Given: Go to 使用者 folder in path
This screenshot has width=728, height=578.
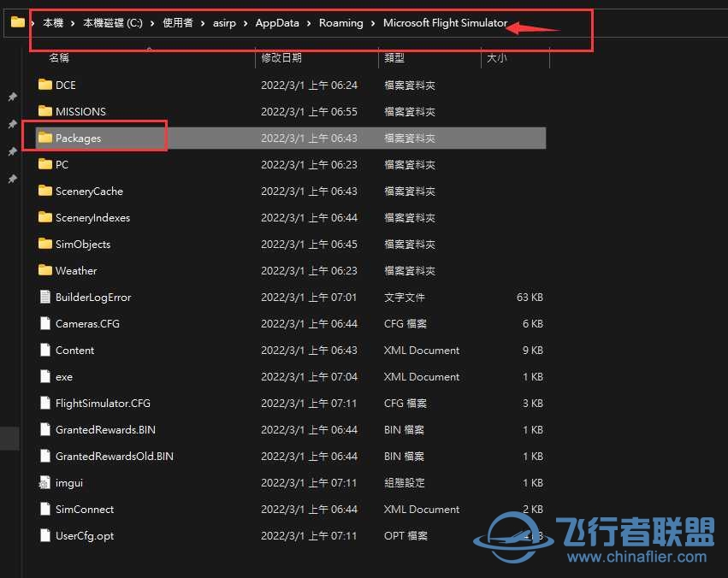Looking at the screenshot, I should (178, 23).
